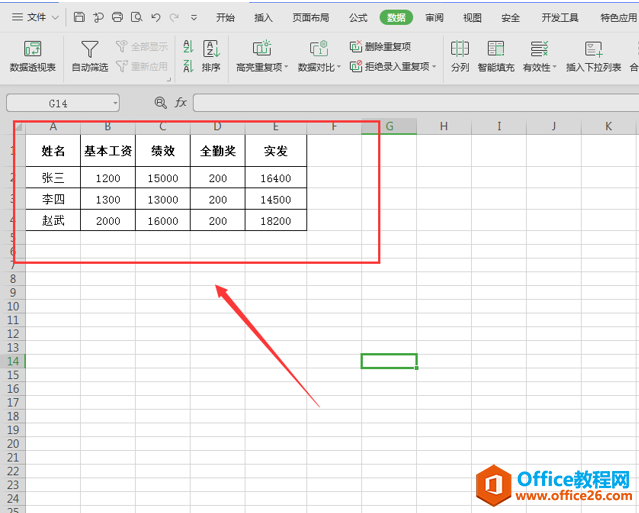Switch to the 特色应用 tab

click(619, 18)
